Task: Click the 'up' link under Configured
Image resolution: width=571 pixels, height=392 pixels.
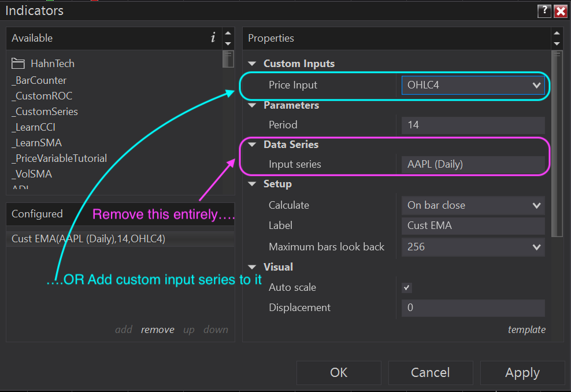Action: click(x=188, y=330)
